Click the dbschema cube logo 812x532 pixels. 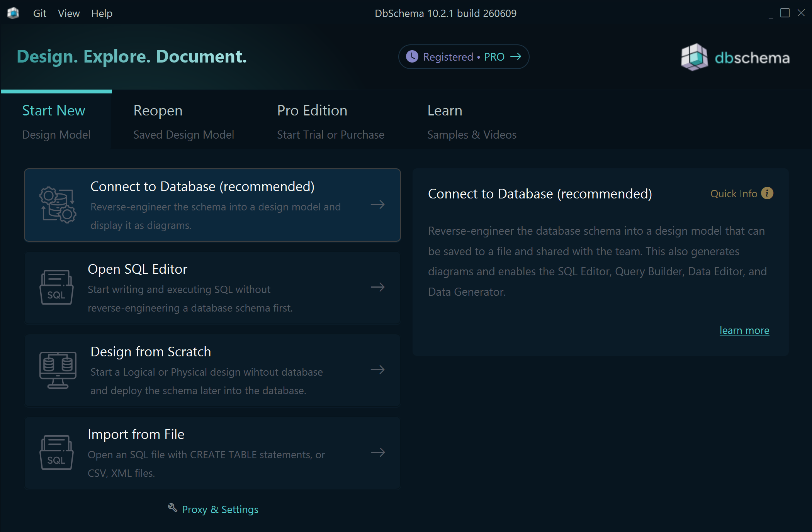[x=695, y=57]
